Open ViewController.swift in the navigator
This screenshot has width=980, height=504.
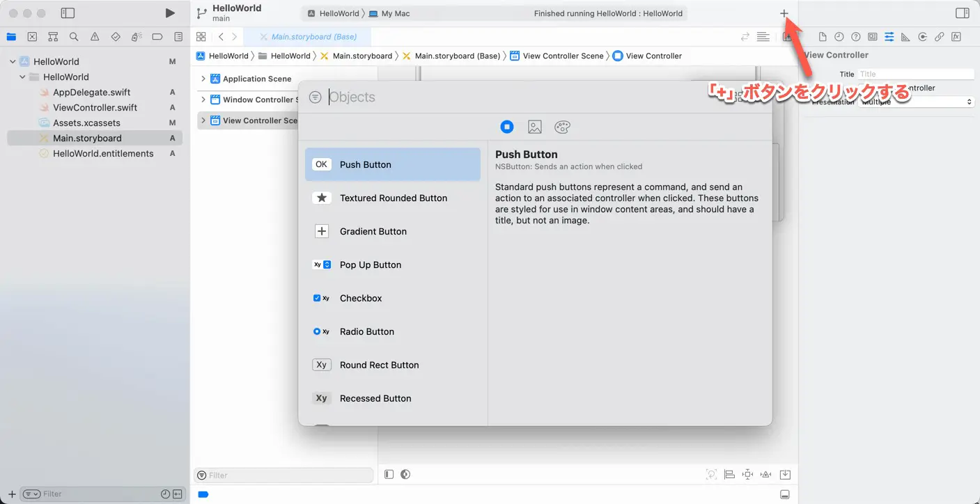pos(95,107)
